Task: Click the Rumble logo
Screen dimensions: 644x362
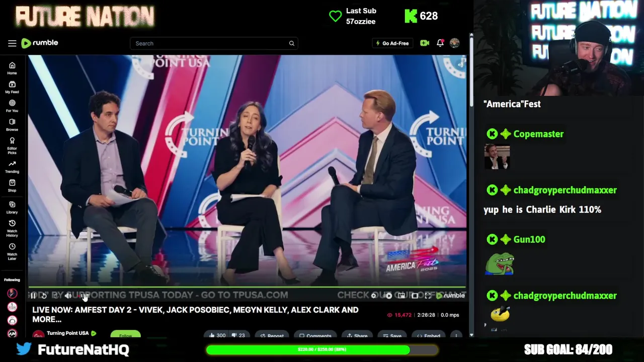Action: 40,43
